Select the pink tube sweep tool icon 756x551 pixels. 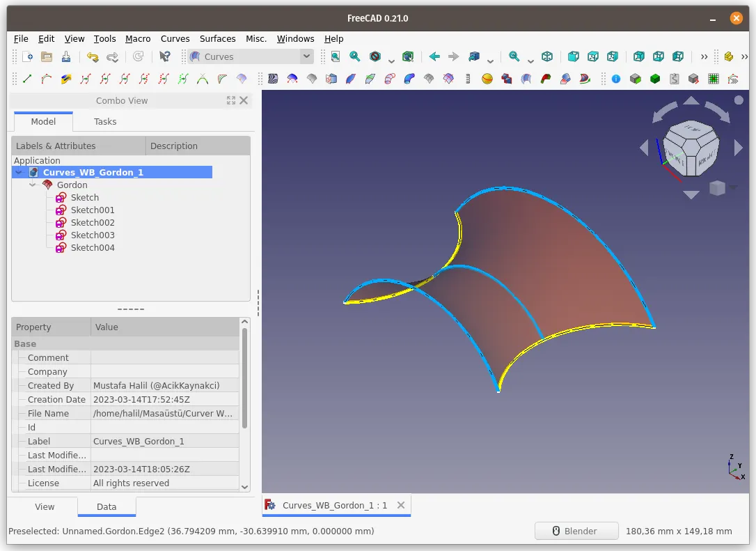click(390, 79)
